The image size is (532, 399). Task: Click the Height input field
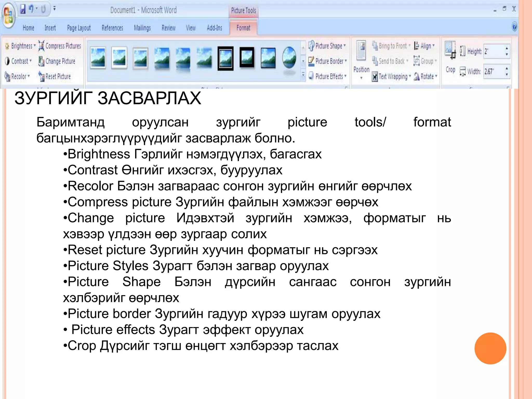(494, 51)
